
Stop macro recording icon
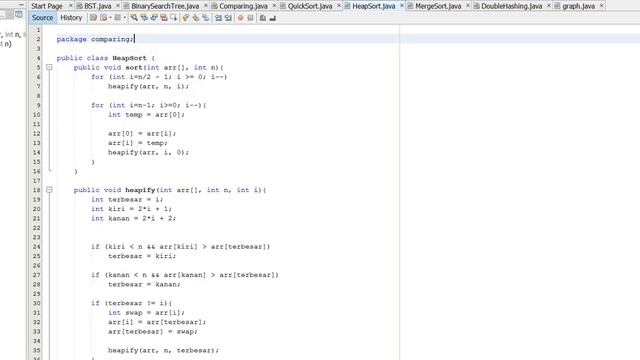coord(250,18)
